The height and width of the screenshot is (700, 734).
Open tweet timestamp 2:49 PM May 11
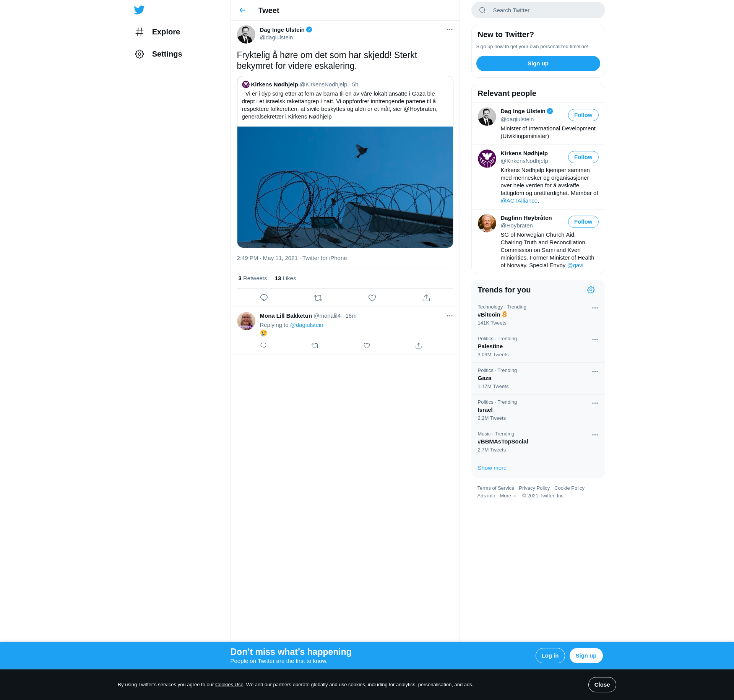267,258
